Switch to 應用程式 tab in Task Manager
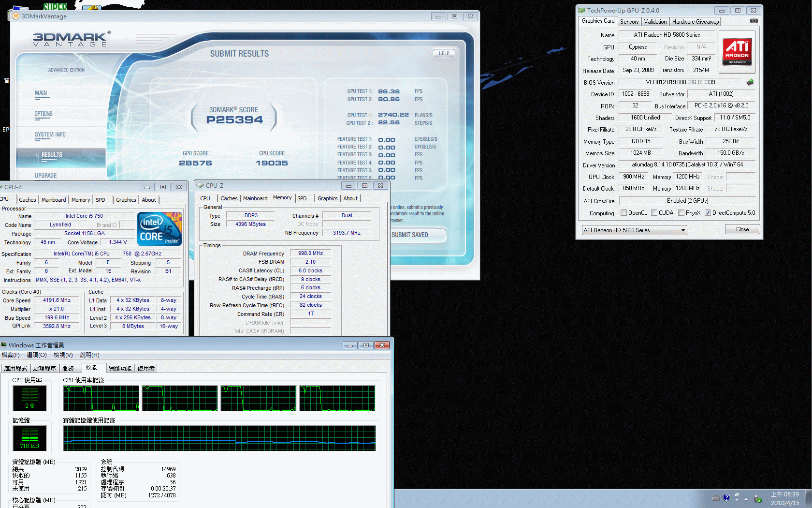 click(x=15, y=369)
